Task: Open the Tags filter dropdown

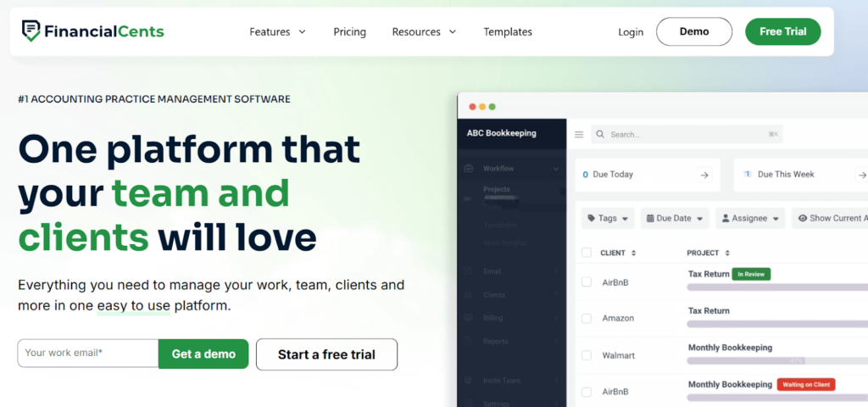Action: tap(607, 218)
